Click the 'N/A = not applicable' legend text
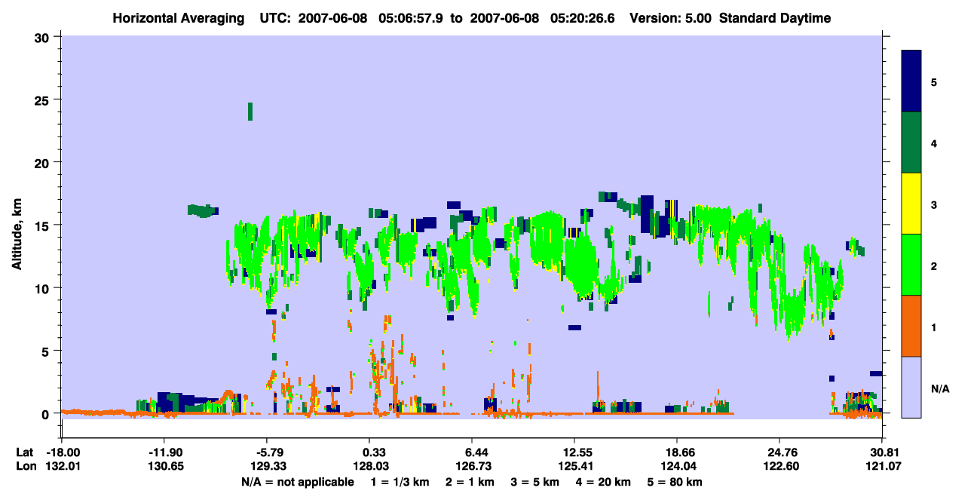 point(297,482)
